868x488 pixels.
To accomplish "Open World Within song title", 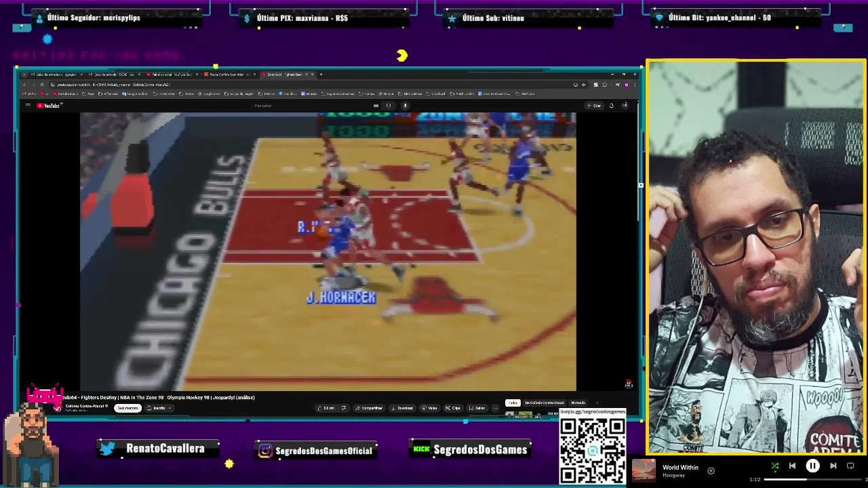I will [x=680, y=467].
